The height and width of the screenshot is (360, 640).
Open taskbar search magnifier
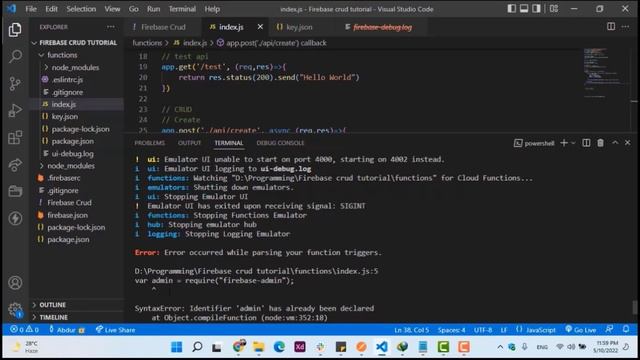197,347
